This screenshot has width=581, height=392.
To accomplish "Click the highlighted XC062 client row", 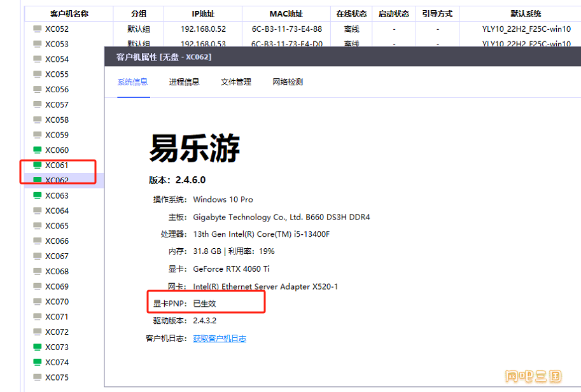I will click(x=64, y=181).
